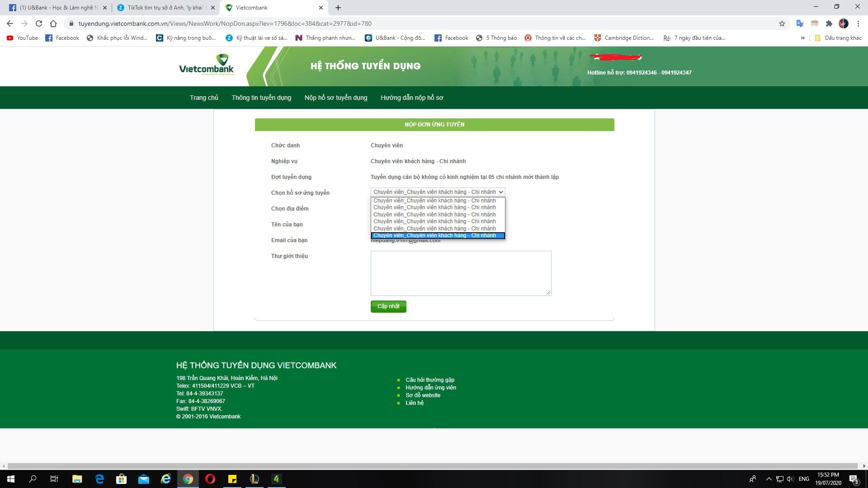Open Chrome extensions puzzle icon
The image size is (868, 488).
[829, 23]
